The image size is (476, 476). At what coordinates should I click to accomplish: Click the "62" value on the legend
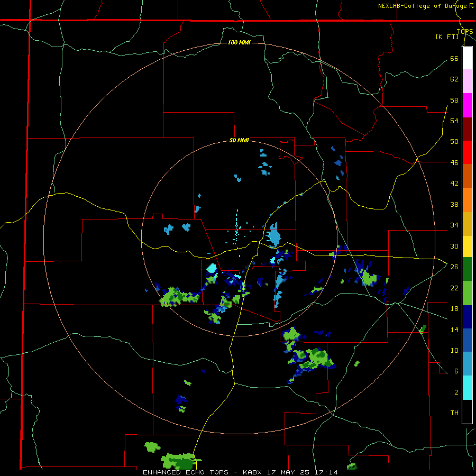click(454, 79)
